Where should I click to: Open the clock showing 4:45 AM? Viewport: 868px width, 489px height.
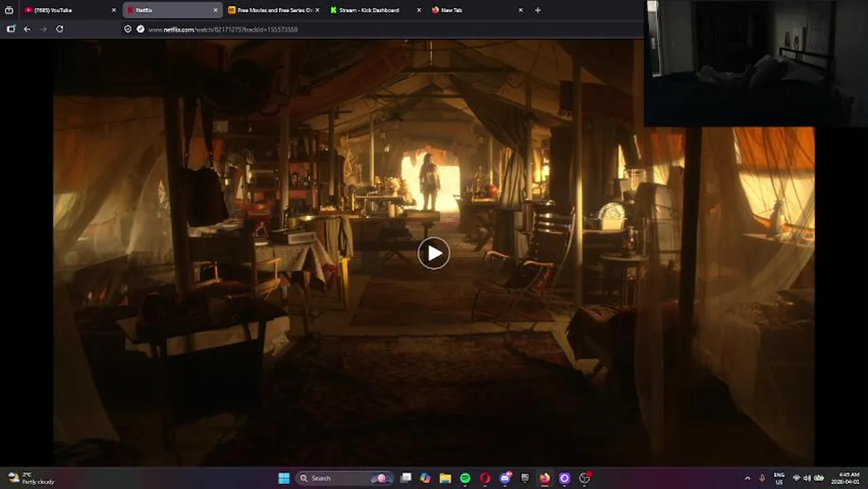(x=846, y=478)
